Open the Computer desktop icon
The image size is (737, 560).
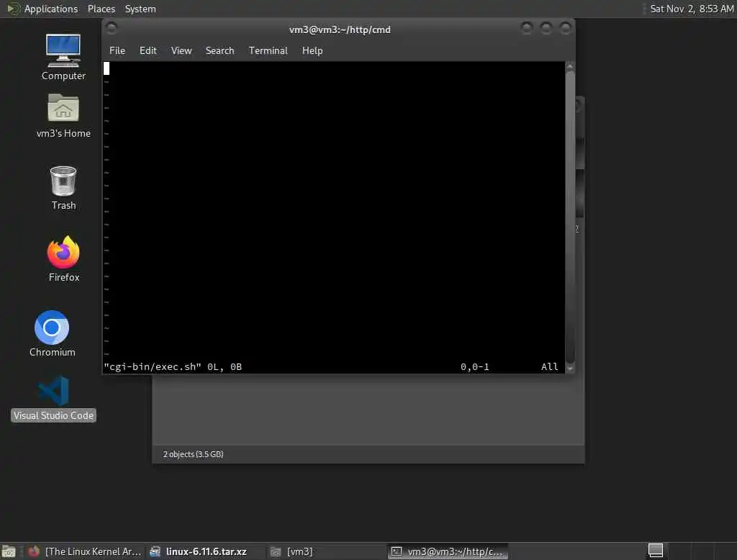click(x=63, y=58)
